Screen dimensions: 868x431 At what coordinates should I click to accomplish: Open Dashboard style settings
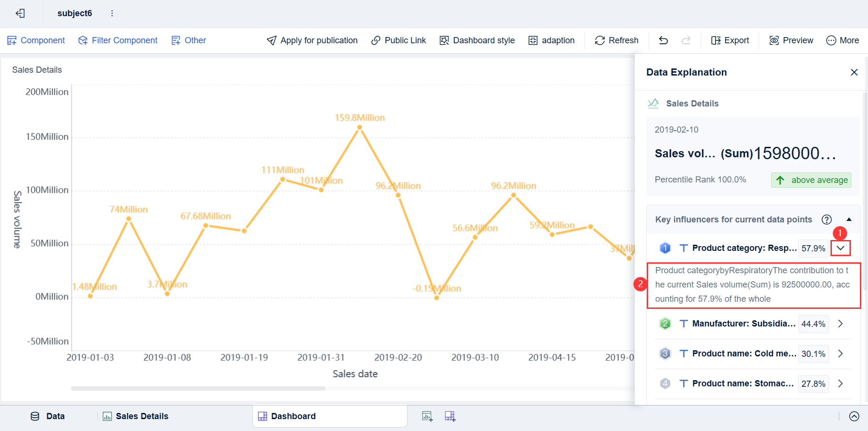click(444, 40)
